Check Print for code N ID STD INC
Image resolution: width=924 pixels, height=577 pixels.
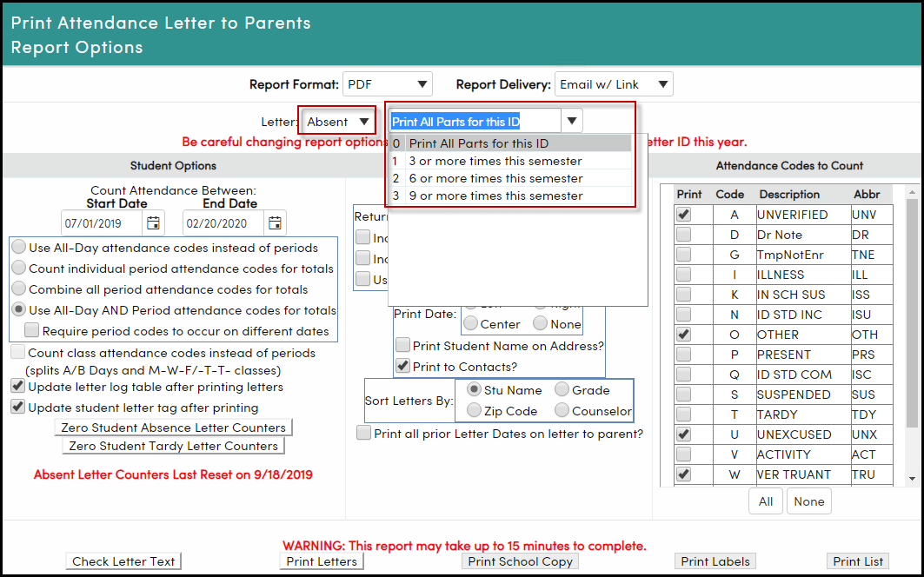coord(683,315)
